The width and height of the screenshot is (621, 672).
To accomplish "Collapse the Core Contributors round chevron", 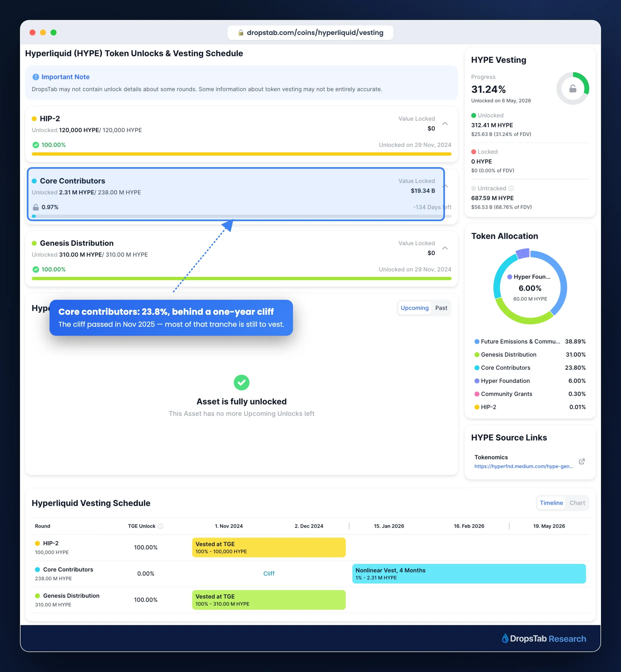I will [445, 186].
